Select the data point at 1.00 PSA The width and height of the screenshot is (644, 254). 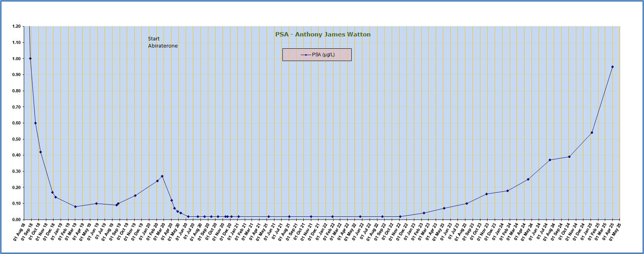30,59
